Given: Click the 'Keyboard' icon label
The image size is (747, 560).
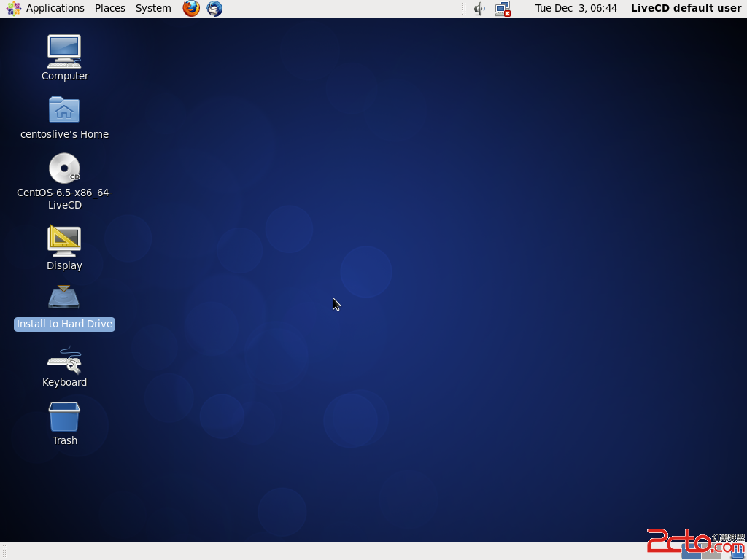Looking at the screenshot, I should tap(64, 382).
